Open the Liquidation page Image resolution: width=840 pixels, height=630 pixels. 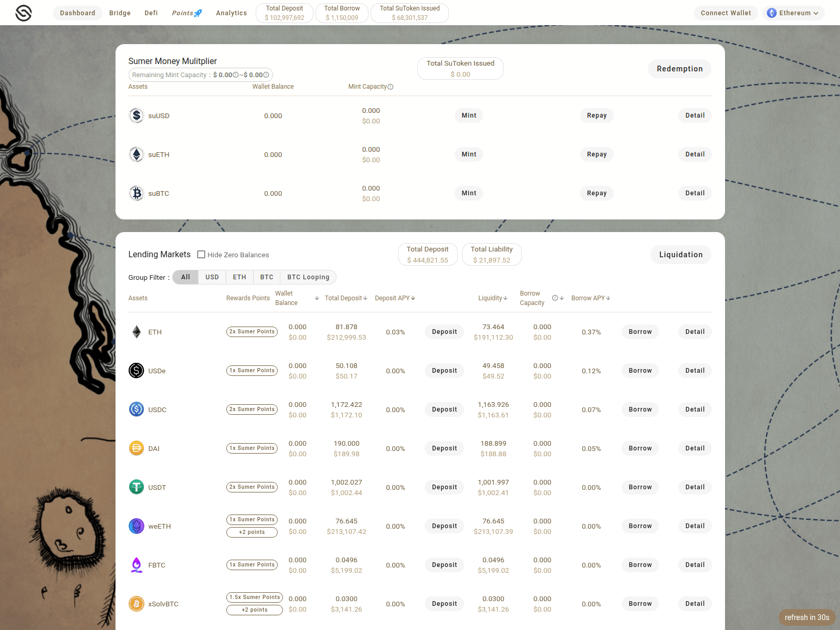[681, 255]
